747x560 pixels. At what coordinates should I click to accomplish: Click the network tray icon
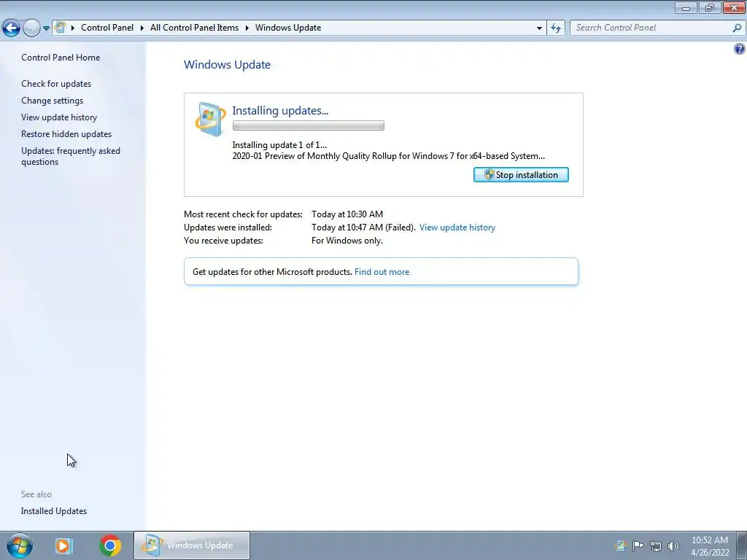click(656, 545)
